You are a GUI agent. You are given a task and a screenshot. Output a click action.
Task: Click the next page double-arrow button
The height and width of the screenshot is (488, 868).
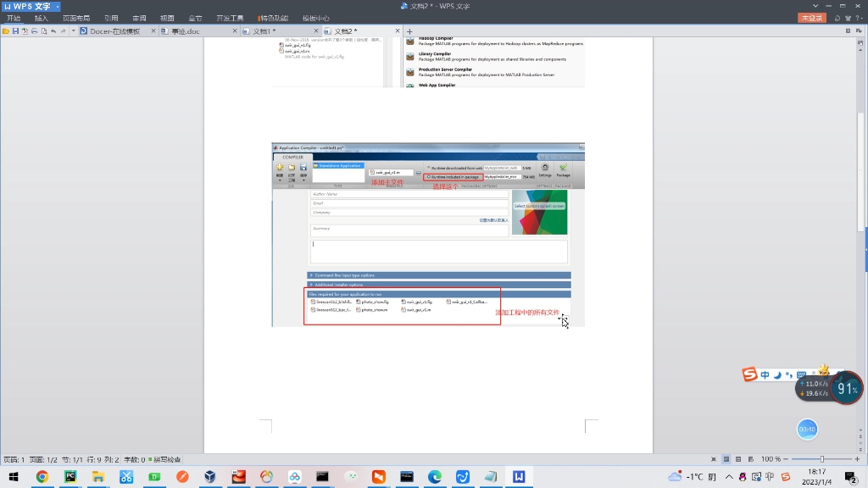coord(860,449)
